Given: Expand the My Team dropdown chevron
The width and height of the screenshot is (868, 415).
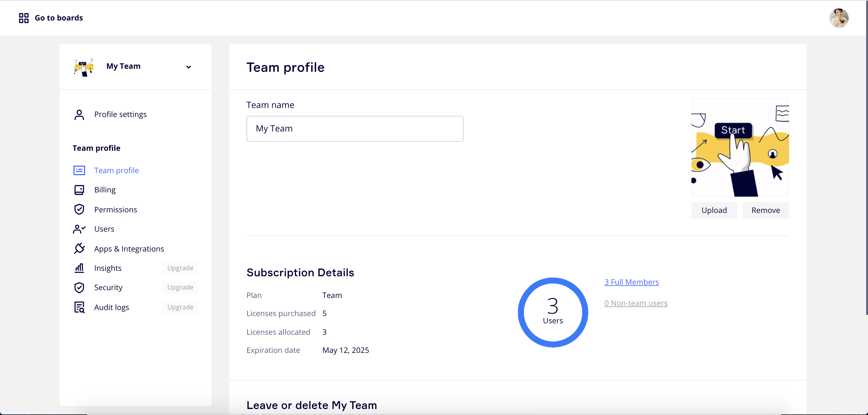Looking at the screenshot, I should (x=188, y=67).
